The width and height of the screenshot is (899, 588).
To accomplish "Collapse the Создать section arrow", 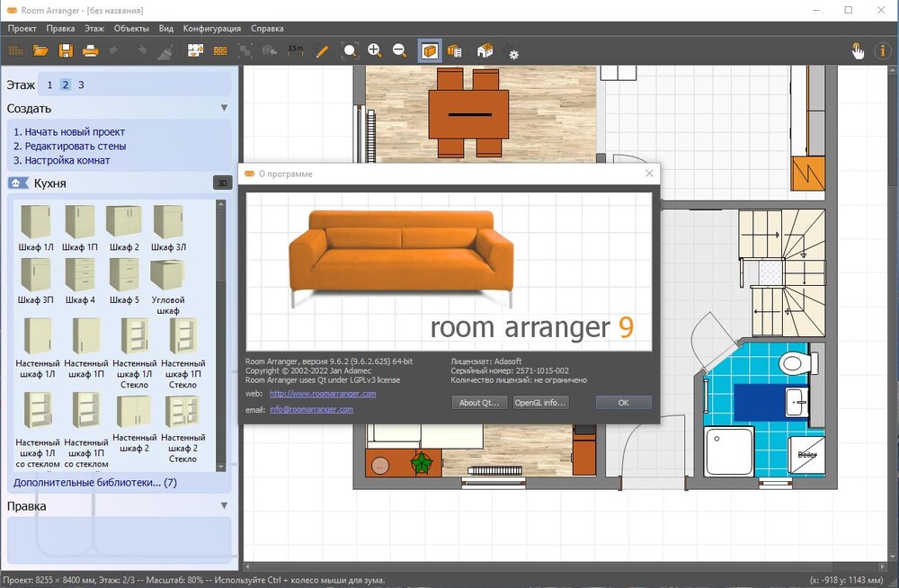I will click(x=224, y=109).
